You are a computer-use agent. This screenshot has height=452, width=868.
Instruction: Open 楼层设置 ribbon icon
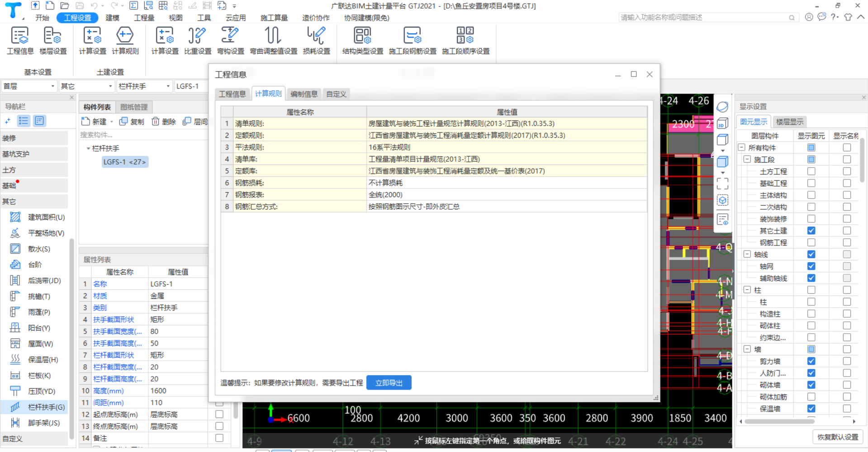pos(53,41)
